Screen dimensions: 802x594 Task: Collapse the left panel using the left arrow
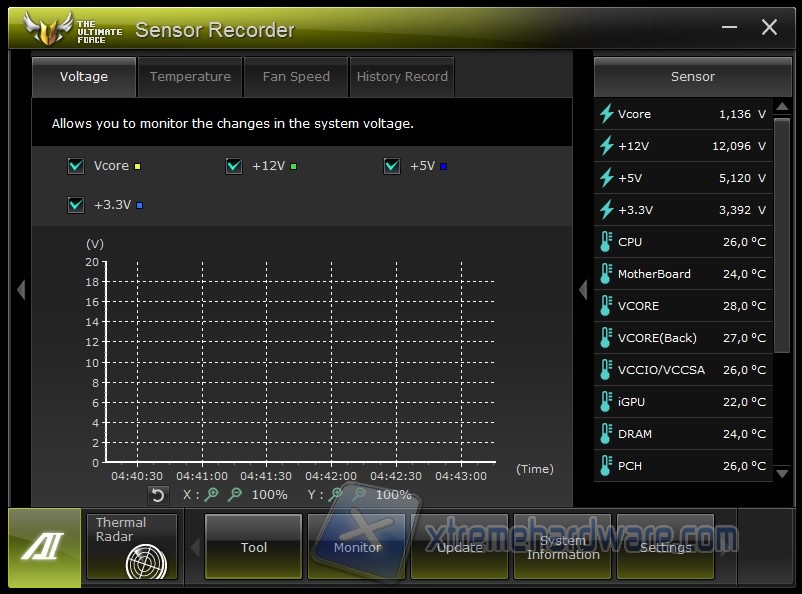click(x=20, y=290)
